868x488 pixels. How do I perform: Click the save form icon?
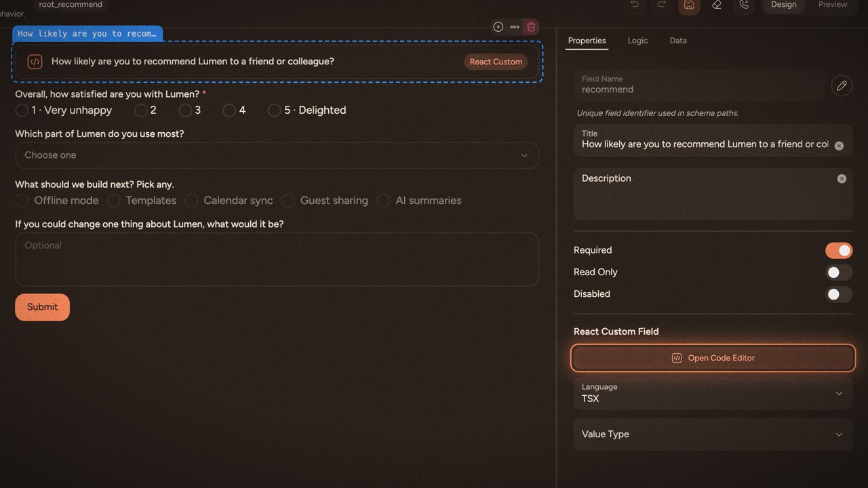689,5
